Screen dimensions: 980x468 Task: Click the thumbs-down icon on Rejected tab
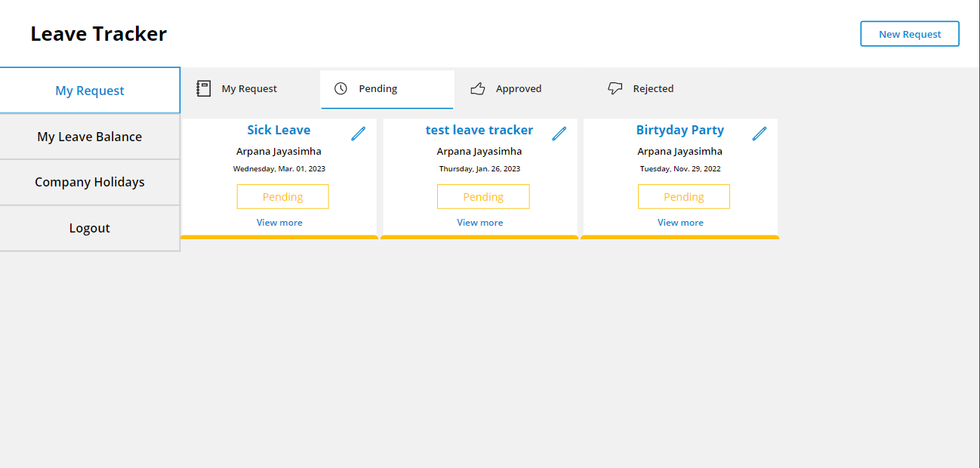coord(614,88)
